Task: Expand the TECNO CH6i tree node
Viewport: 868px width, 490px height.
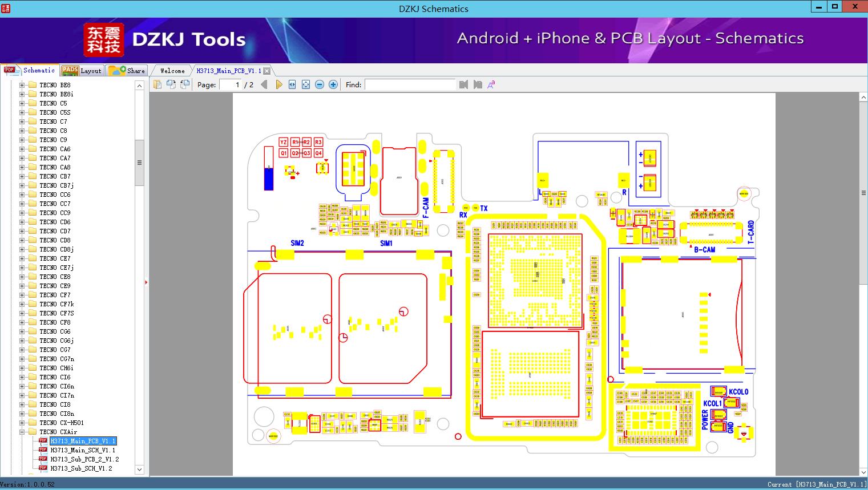Action: 22,368
